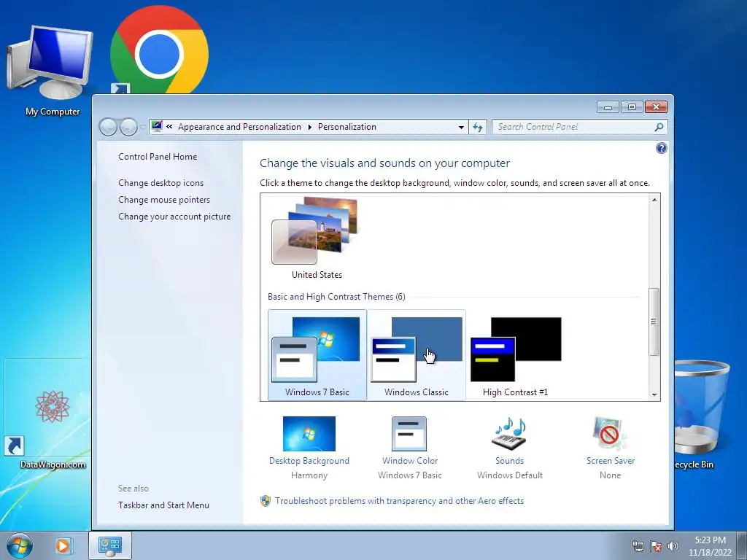Image resolution: width=747 pixels, height=560 pixels.
Task: Click the Appearance and Personalization breadcrumb
Action: coord(239,127)
